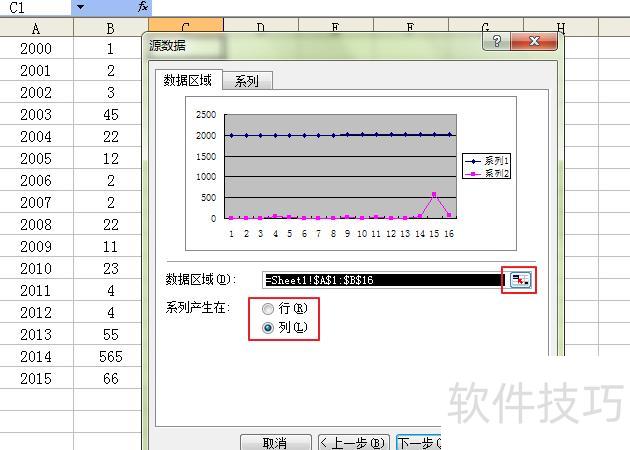Click the chart preview thumbnail

pyautogui.click(x=351, y=174)
